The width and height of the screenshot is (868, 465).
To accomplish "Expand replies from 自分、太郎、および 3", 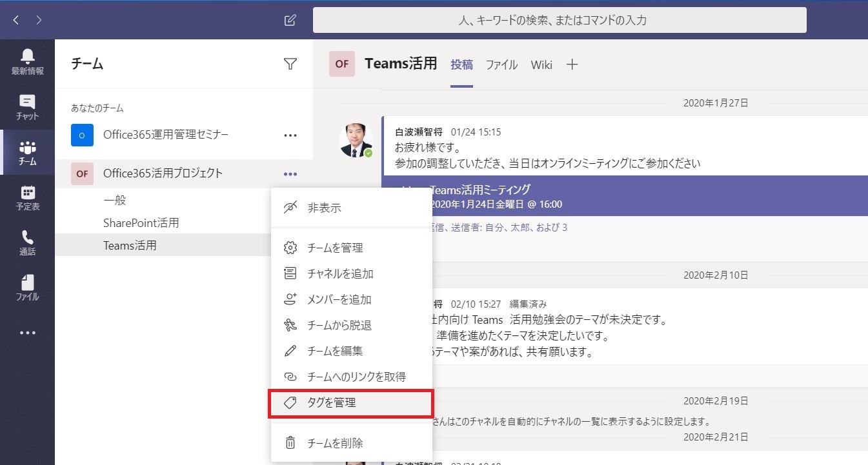I will [500, 227].
